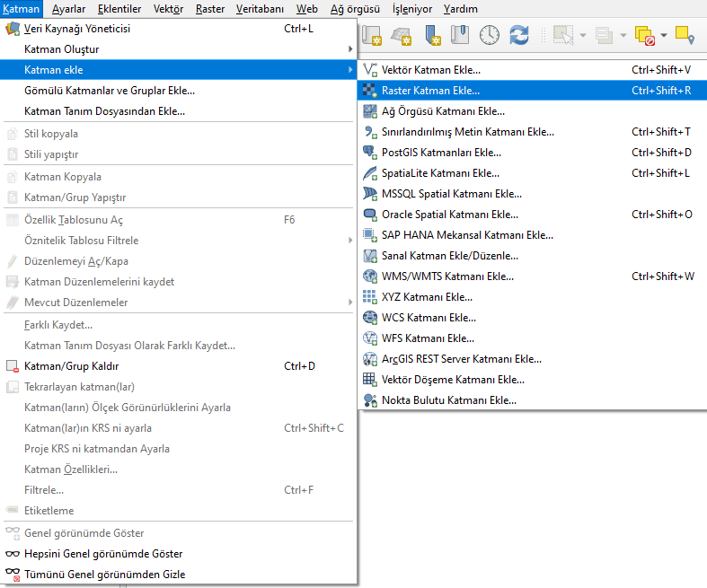Select Katman/Grup Kaldır entry
Viewport: 707px width, 588px height.
click(x=179, y=366)
